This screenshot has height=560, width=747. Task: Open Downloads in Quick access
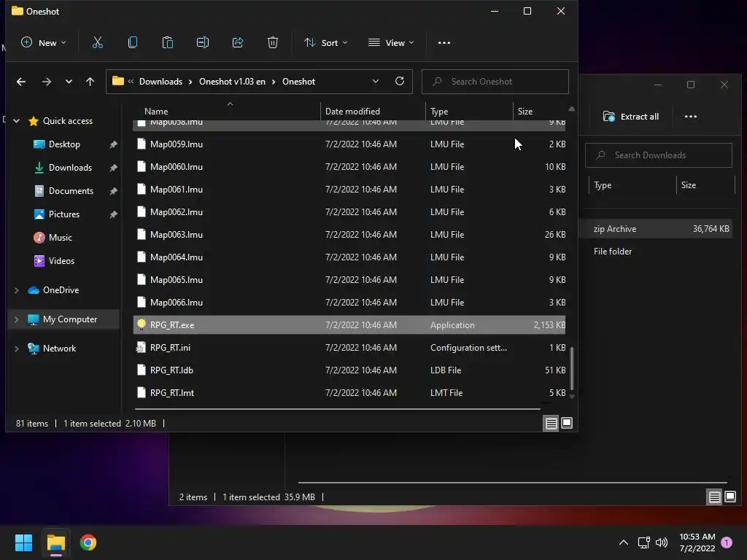tap(70, 168)
